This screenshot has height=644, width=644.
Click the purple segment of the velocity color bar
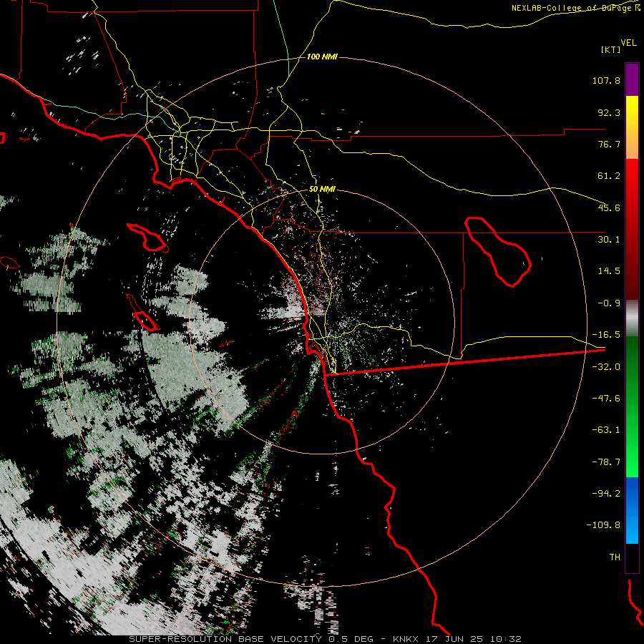(632, 79)
